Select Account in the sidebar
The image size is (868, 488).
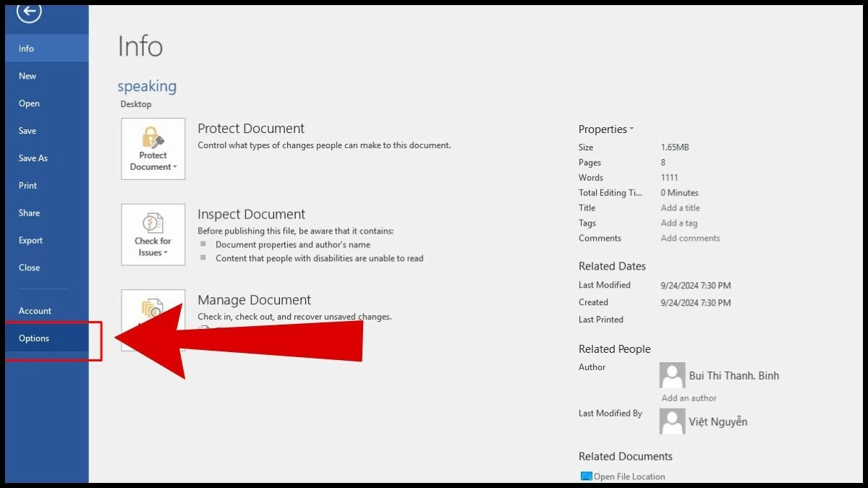(35, 311)
